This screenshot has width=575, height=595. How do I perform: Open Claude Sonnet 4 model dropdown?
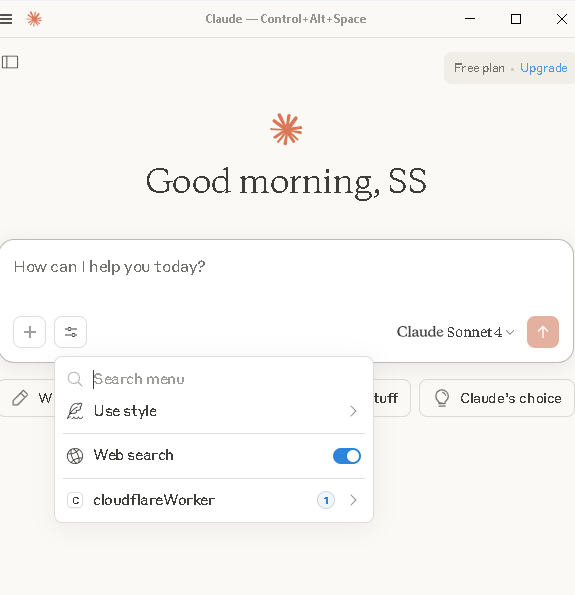tap(455, 332)
